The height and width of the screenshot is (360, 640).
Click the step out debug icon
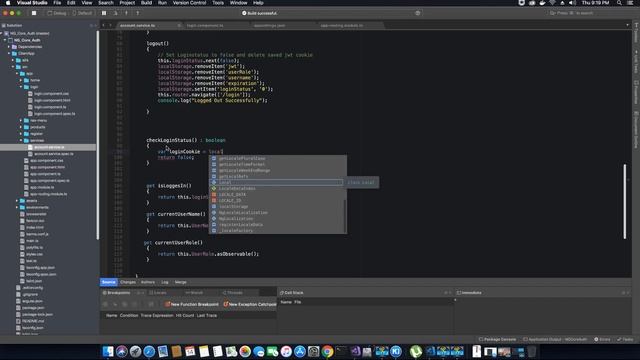[138, 13]
